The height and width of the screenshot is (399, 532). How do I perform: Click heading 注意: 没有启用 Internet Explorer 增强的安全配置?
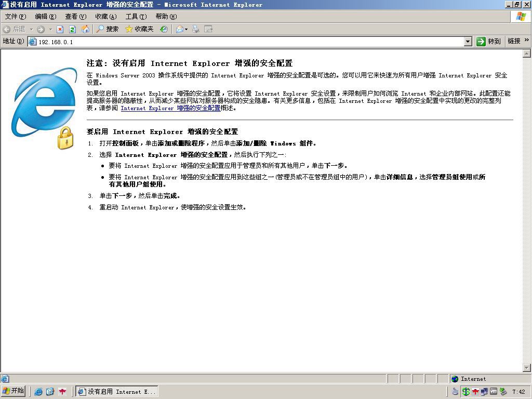coord(189,63)
